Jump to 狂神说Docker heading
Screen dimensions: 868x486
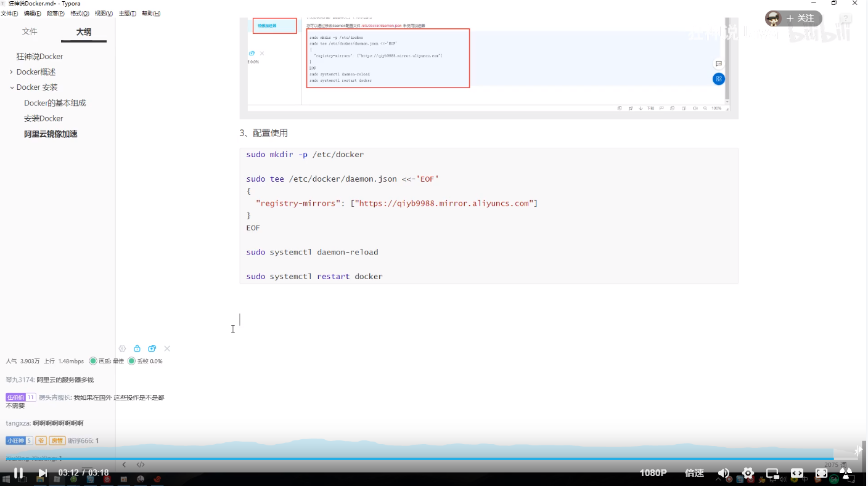[39, 57]
